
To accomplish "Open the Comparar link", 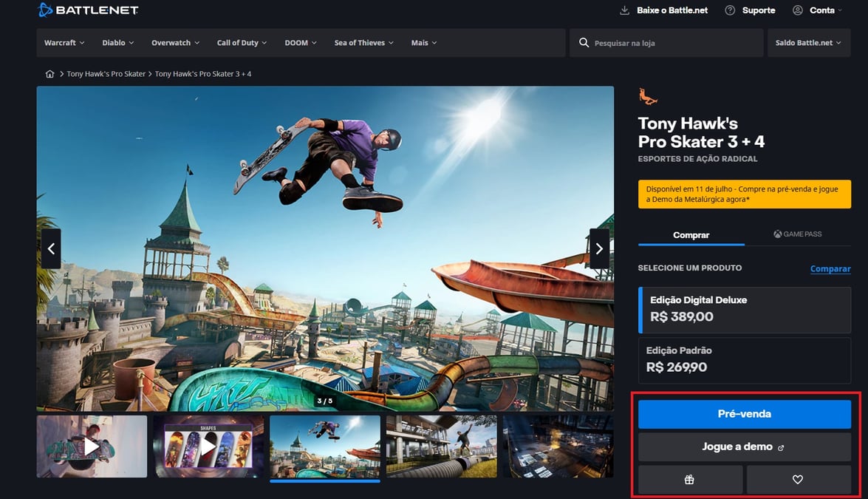I will click(830, 268).
